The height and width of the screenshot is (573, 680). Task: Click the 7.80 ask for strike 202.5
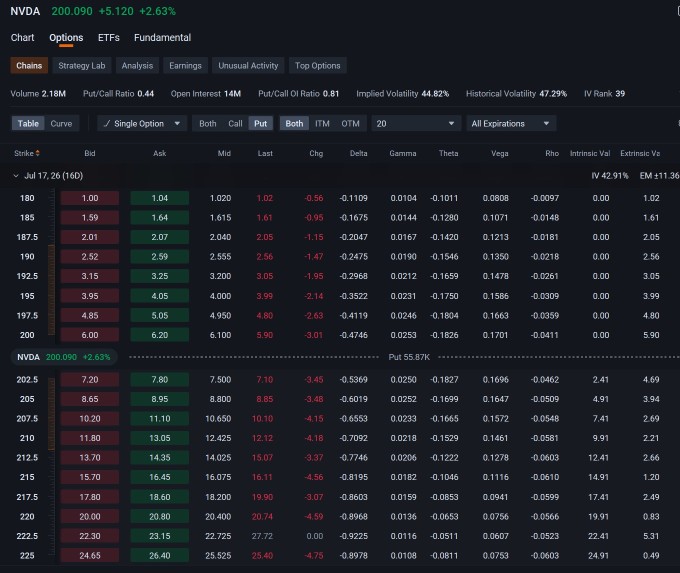click(x=160, y=380)
